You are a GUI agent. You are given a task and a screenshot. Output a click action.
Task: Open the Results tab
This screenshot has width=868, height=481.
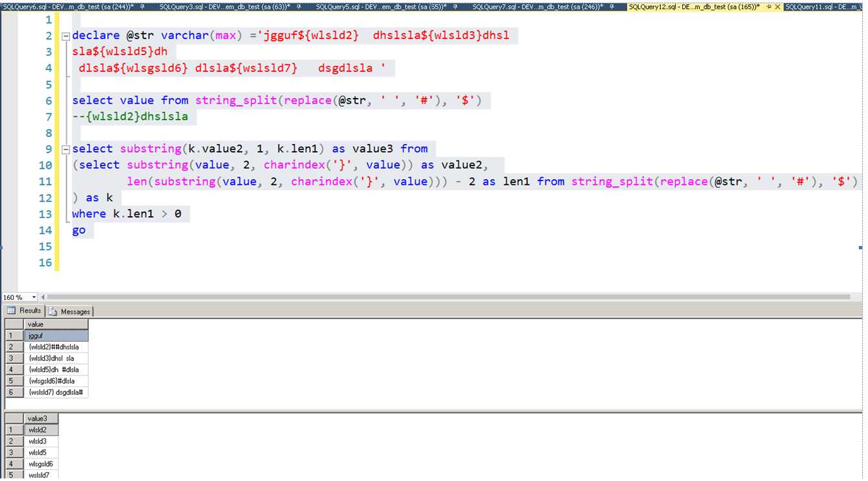pos(24,311)
